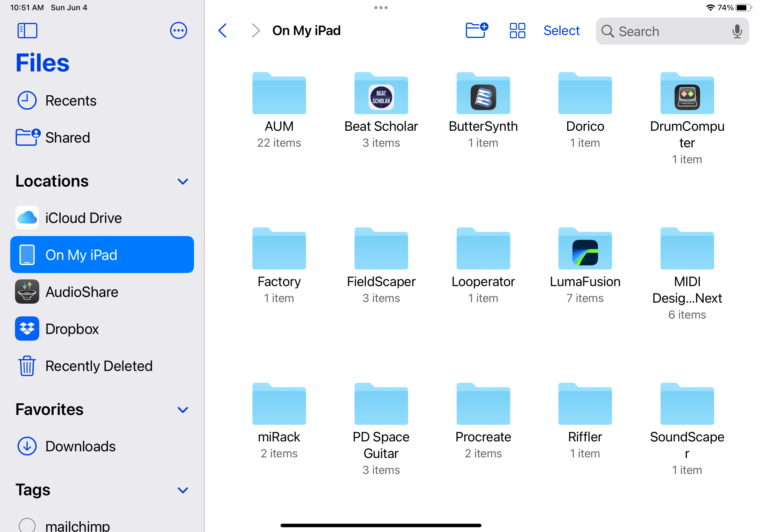This screenshot has height=532, width=762.
Task: Switch view using the grid icon
Action: click(x=517, y=31)
